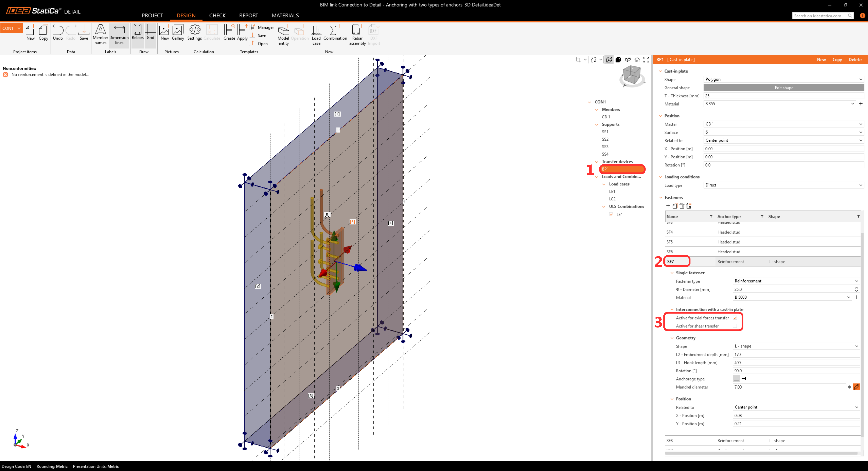Open the MATERIALS tab
Viewport: 868px width, 471px height.
[285, 15]
